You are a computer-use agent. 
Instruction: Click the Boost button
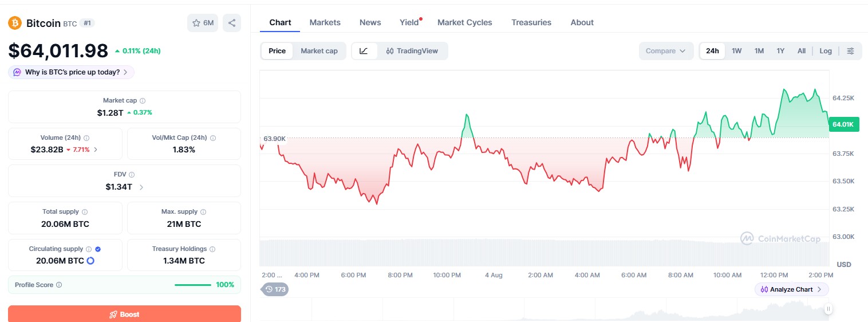click(x=124, y=314)
